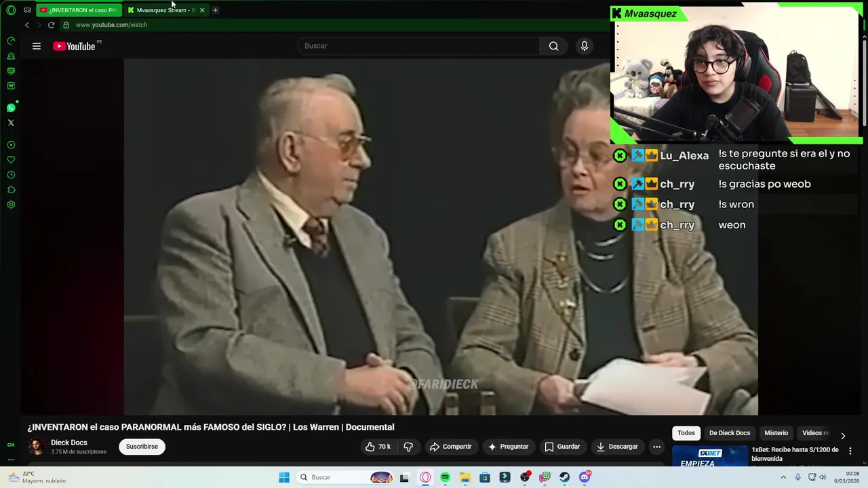Open the Player icon in sidebar
The width and height of the screenshot is (868, 488).
(11, 145)
